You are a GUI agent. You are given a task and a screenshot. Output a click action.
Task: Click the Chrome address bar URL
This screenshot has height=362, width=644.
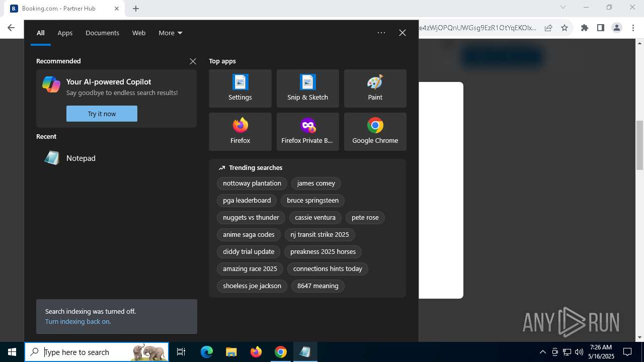477,28
